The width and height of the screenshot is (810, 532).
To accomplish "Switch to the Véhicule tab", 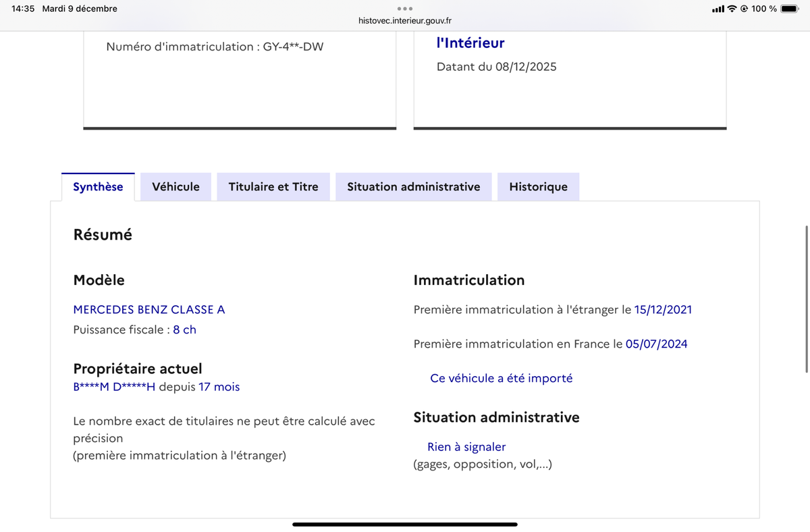I will [x=175, y=186].
